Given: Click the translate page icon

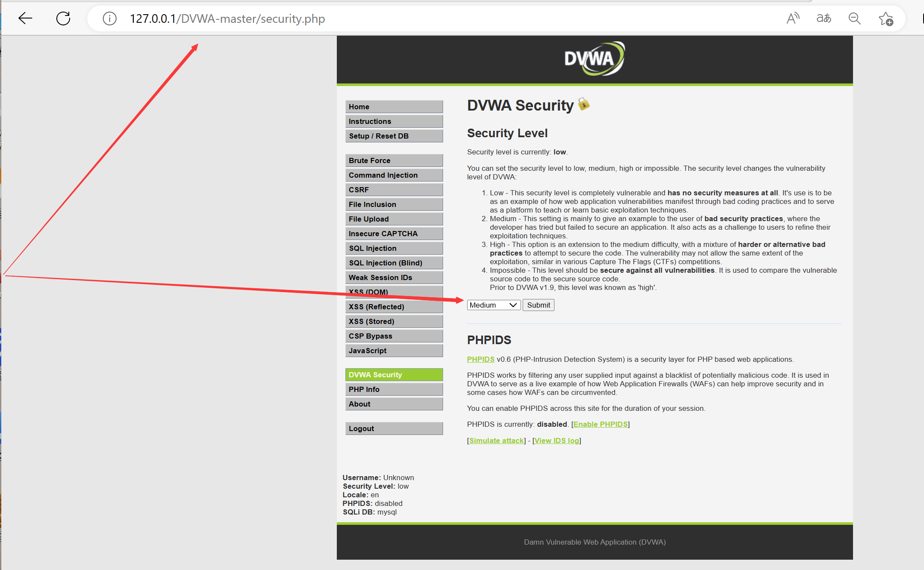Looking at the screenshot, I should click(823, 18).
